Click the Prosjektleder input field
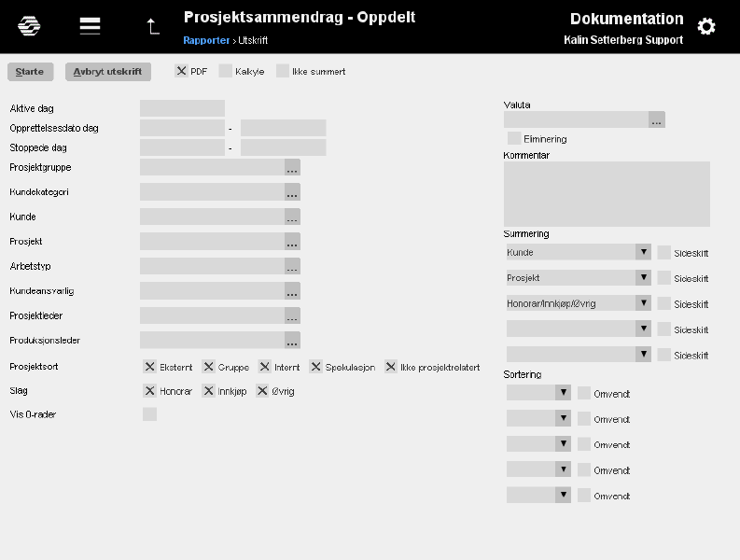This screenshot has width=740, height=560. click(x=213, y=315)
